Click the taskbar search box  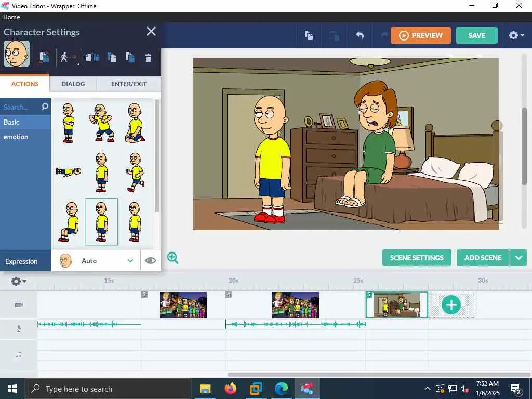click(107, 389)
